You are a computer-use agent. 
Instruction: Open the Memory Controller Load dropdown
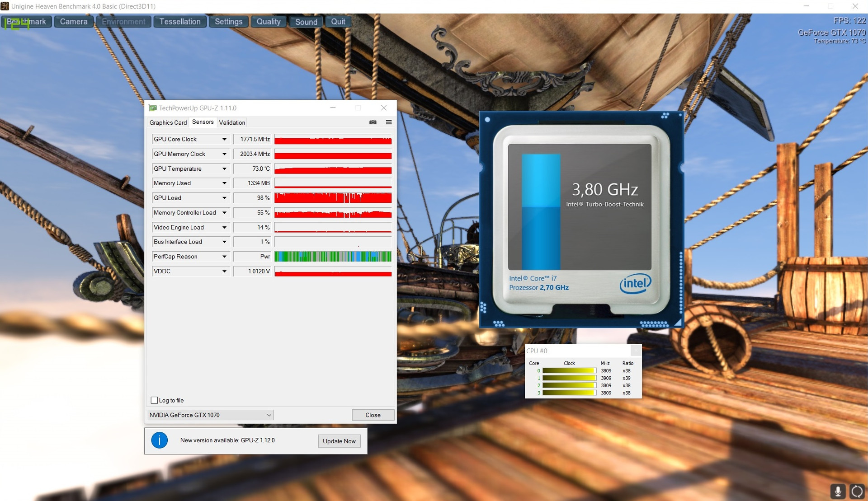tap(224, 213)
